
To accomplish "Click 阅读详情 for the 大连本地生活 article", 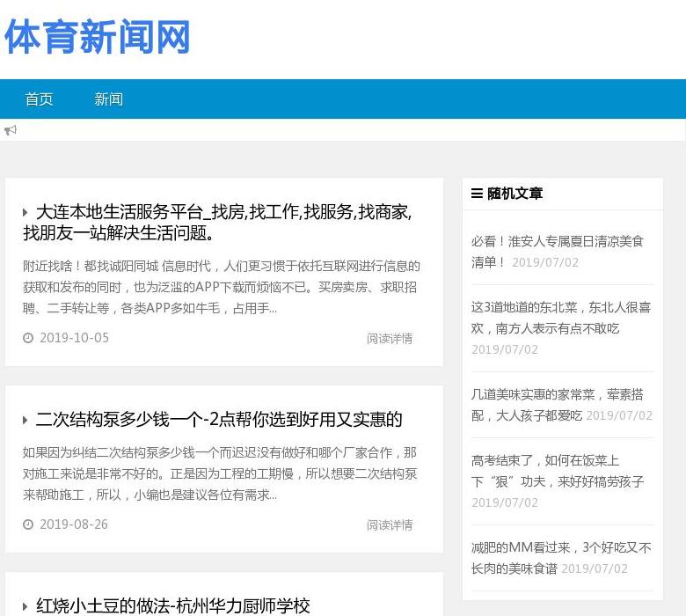I will (390, 339).
